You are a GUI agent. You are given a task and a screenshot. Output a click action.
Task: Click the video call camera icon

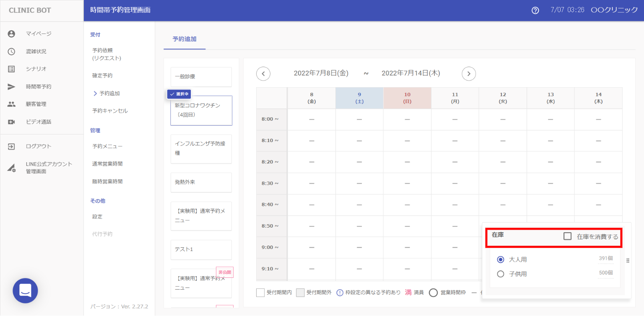click(11, 122)
